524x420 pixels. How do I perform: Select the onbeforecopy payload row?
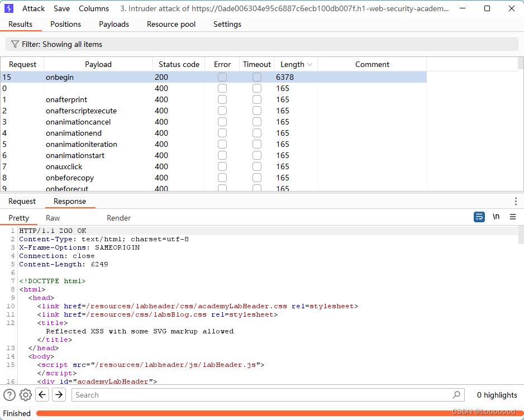pos(213,178)
